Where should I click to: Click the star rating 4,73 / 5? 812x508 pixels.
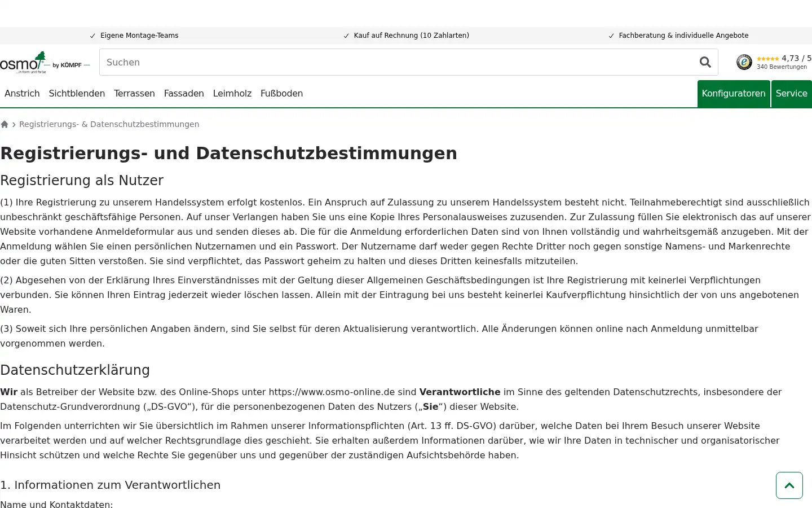tap(784, 58)
